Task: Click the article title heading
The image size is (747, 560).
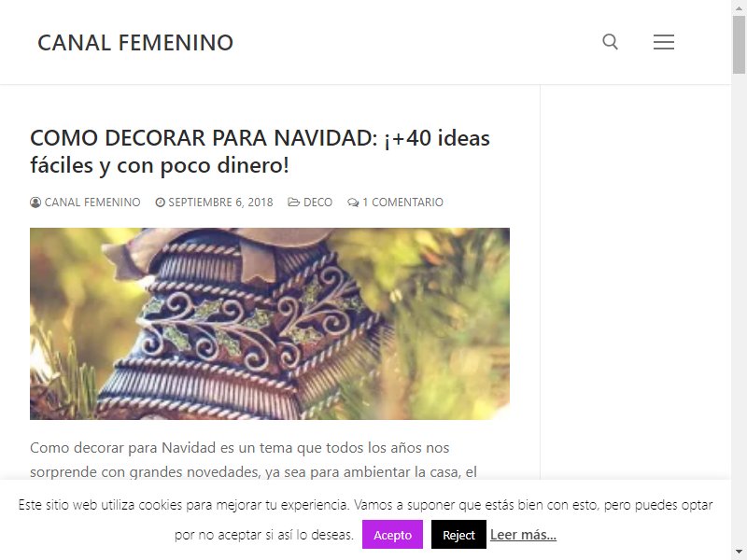Action: click(260, 151)
